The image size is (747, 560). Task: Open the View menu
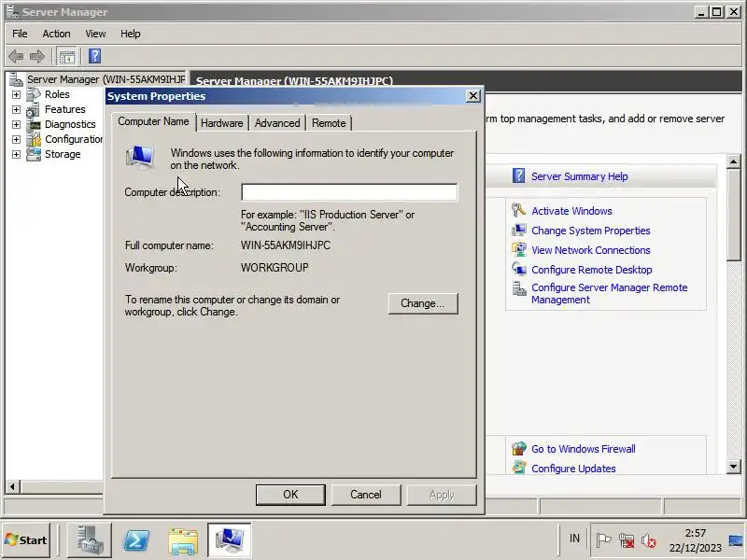pyautogui.click(x=95, y=34)
